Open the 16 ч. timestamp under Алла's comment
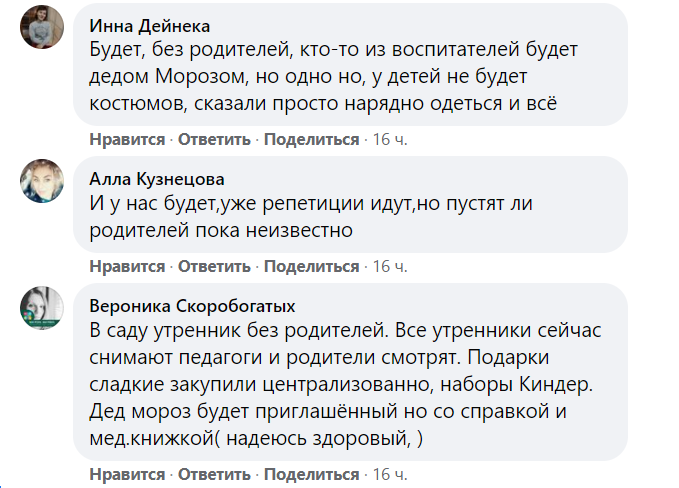The width and height of the screenshot is (679, 488). click(390, 266)
